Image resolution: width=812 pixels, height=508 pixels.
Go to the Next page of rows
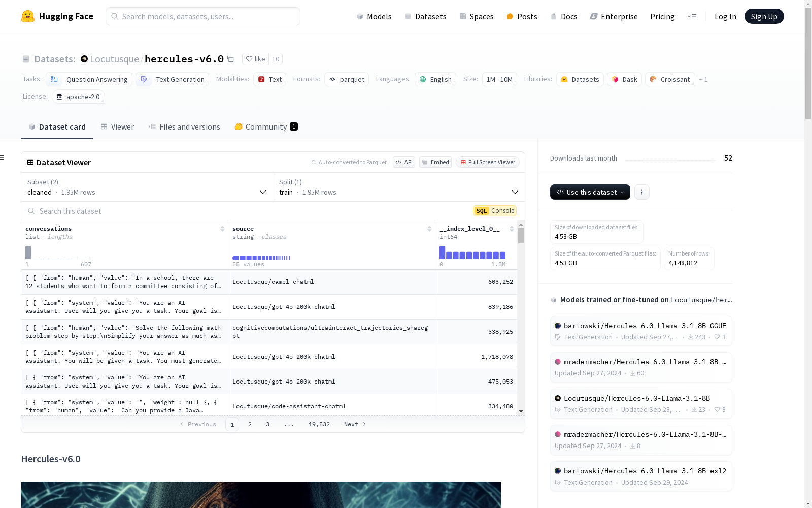point(355,424)
